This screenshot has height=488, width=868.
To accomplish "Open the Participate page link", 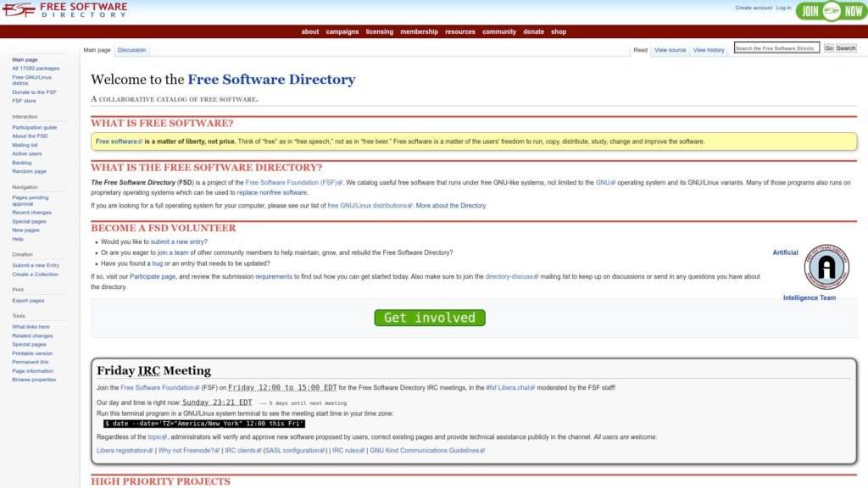I will [x=153, y=277].
